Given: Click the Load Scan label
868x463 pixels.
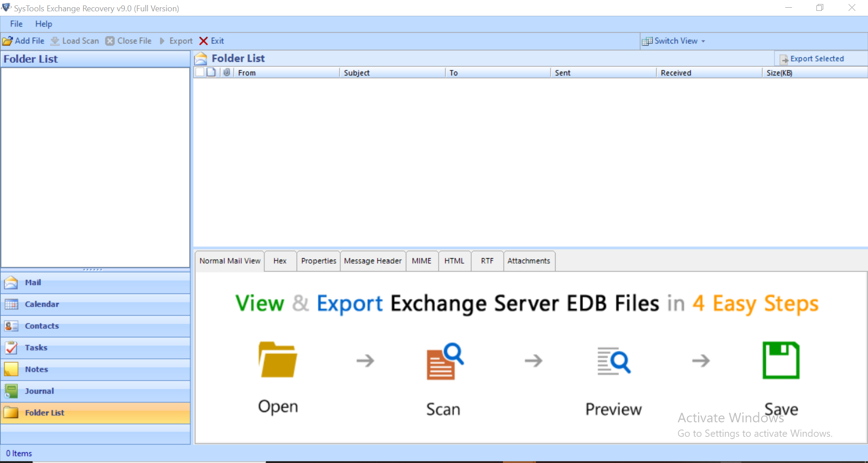Looking at the screenshot, I should coord(81,41).
